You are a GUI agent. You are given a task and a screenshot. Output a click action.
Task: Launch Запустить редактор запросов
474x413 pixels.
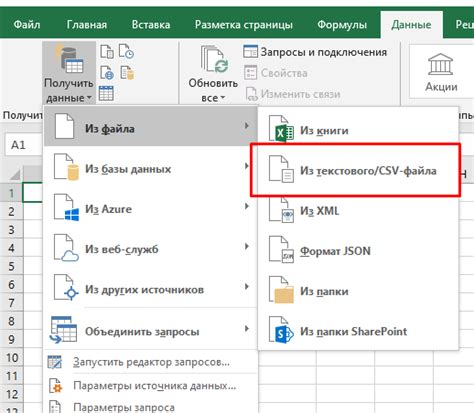(151, 362)
